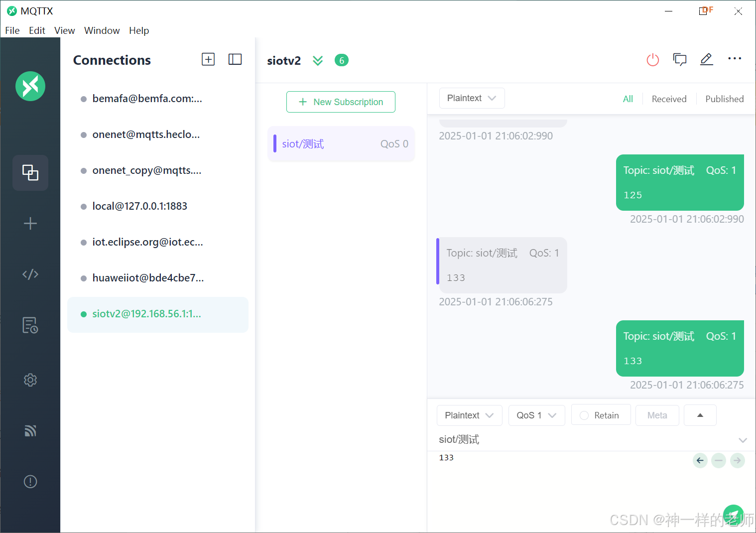This screenshot has width=756, height=533.
Task: Click timestamp 21:06:02:990 under green message
Action: (x=687, y=219)
